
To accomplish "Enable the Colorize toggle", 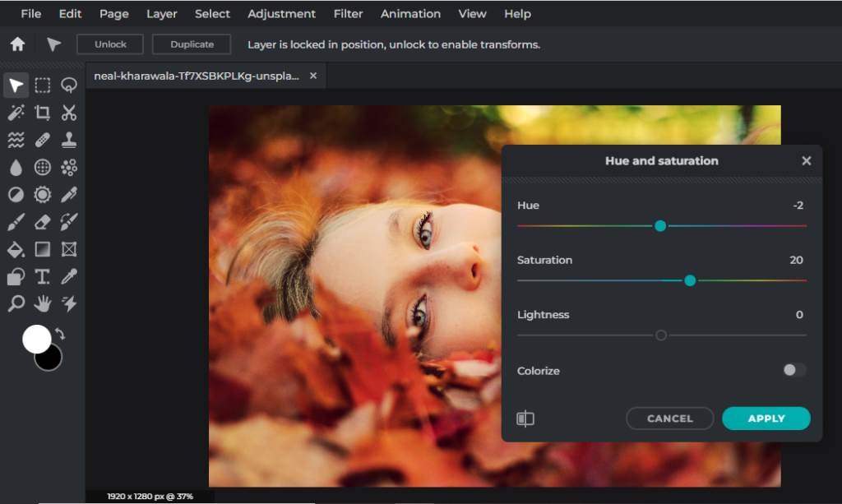I will (793, 370).
